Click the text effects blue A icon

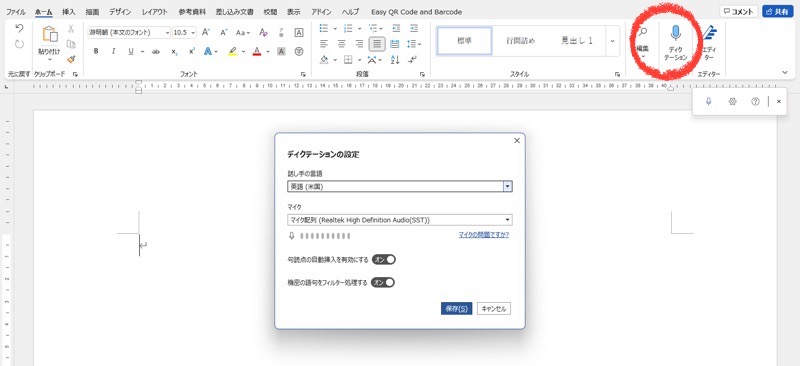click(x=208, y=51)
